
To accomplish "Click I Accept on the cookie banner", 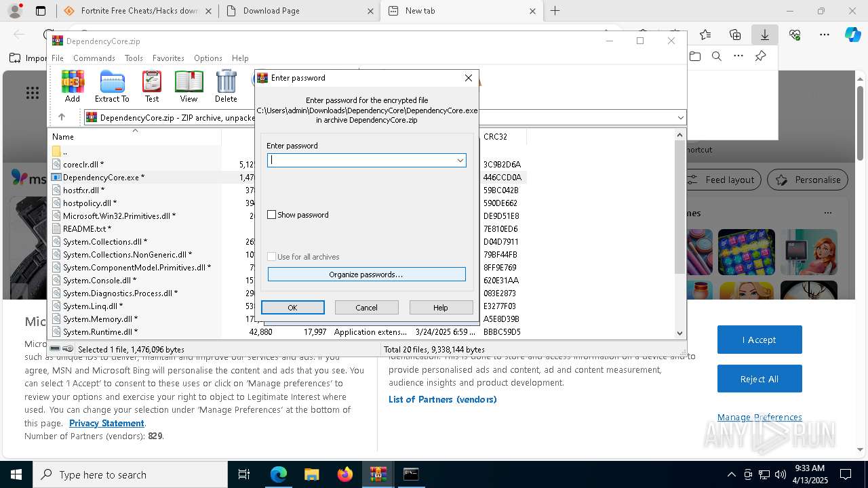I will [x=759, y=340].
